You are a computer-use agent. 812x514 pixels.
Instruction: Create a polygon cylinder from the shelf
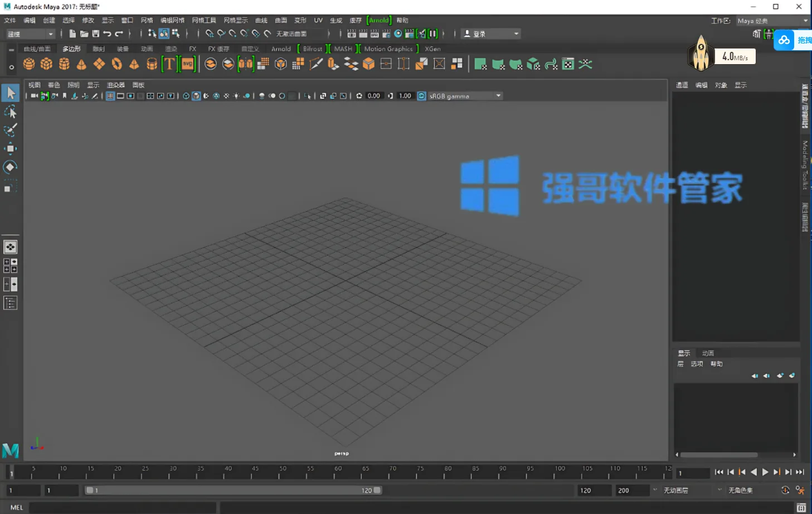coord(64,64)
